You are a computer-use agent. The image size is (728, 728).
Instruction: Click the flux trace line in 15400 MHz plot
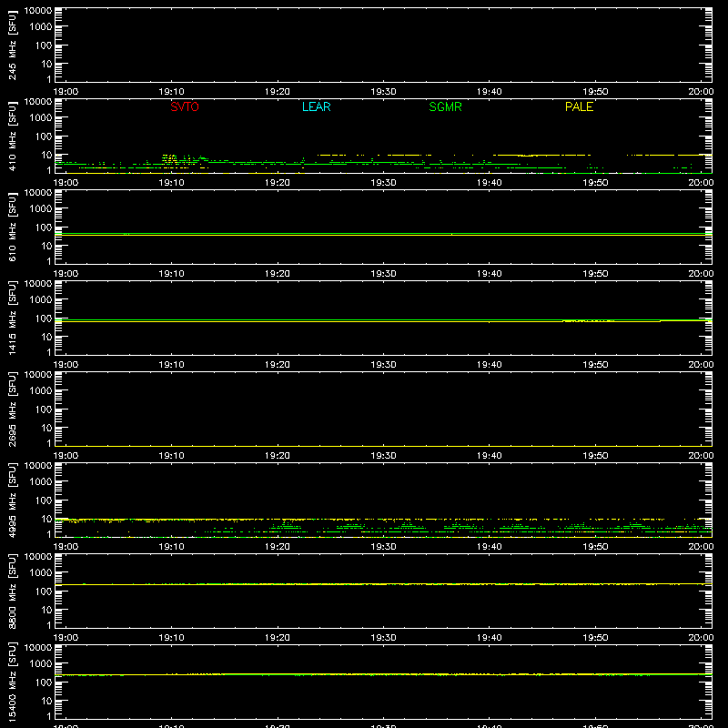[383, 674]
